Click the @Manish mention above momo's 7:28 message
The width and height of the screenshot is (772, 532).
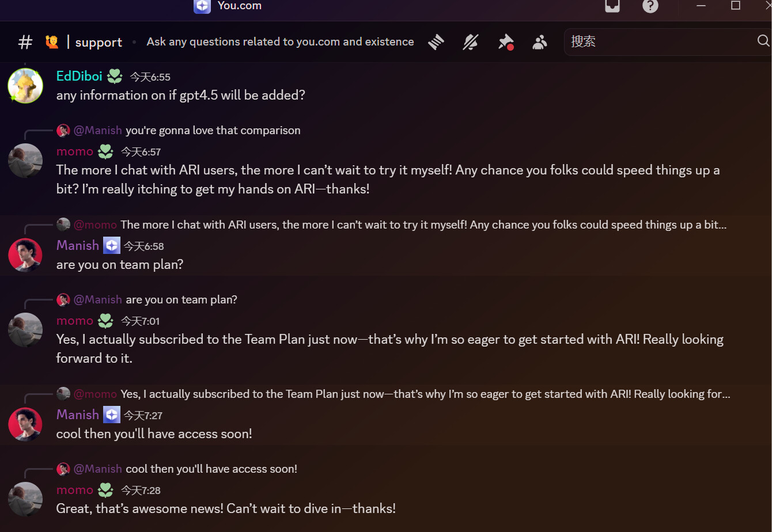pyautogui.click(x=97, y=469)
